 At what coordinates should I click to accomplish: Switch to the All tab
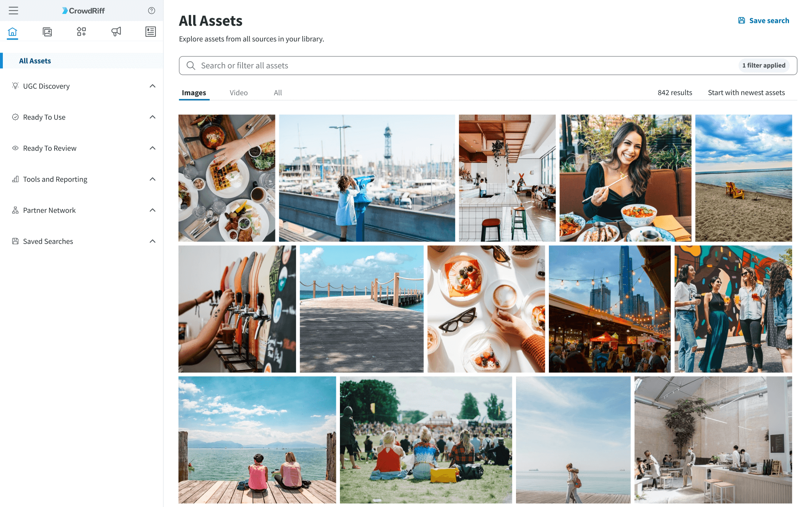(x=278, y=93)
